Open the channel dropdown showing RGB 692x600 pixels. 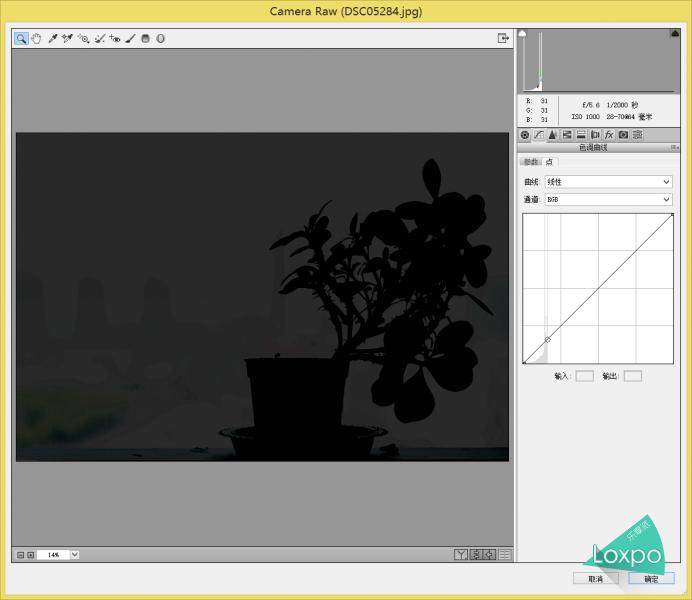point(609,199)
